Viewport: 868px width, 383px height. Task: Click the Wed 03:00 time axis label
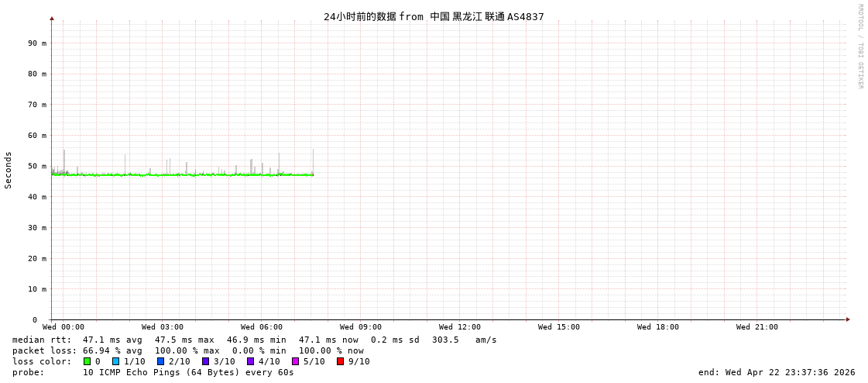coord(162,327)
